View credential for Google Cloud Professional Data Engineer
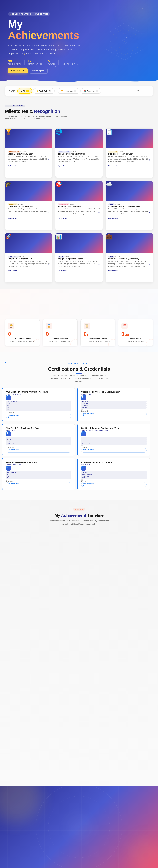The width and height of the screenshot is (158, 868). pyautogui.click(x=114, y=414)
